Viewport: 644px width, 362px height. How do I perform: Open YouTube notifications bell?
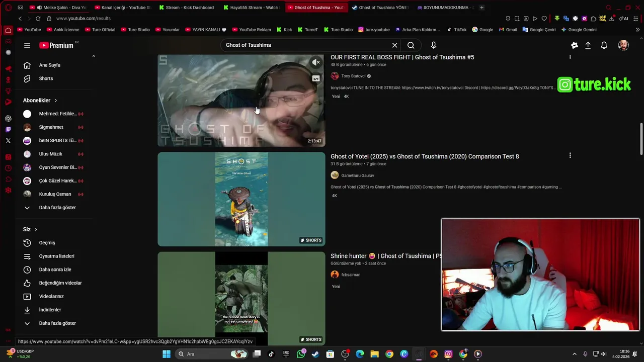(x=604, y=45)
